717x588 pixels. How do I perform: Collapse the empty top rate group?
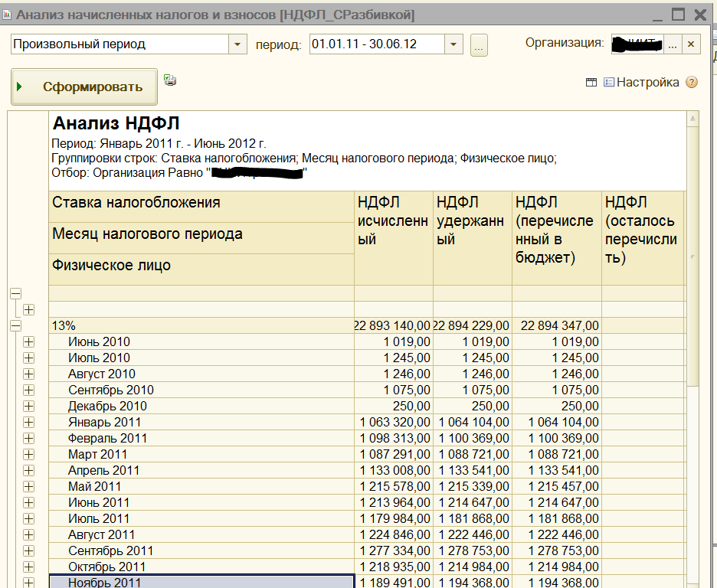[x=15, y=293]
